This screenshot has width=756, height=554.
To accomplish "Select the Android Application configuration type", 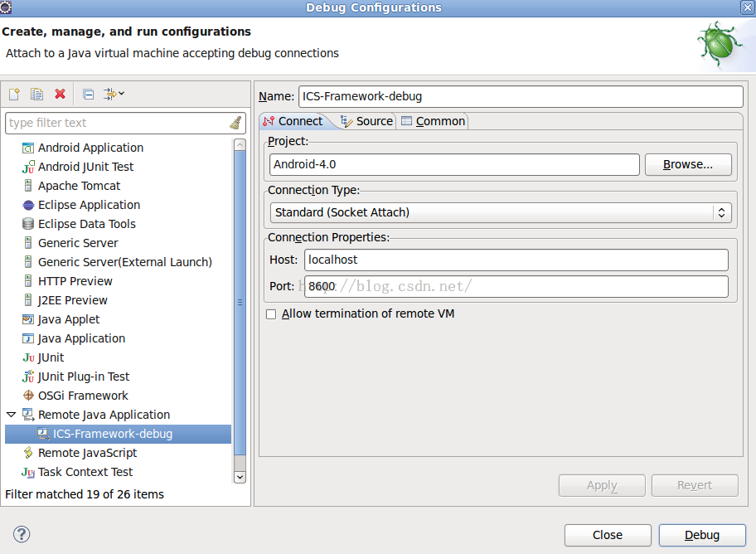I will point(90,148).
